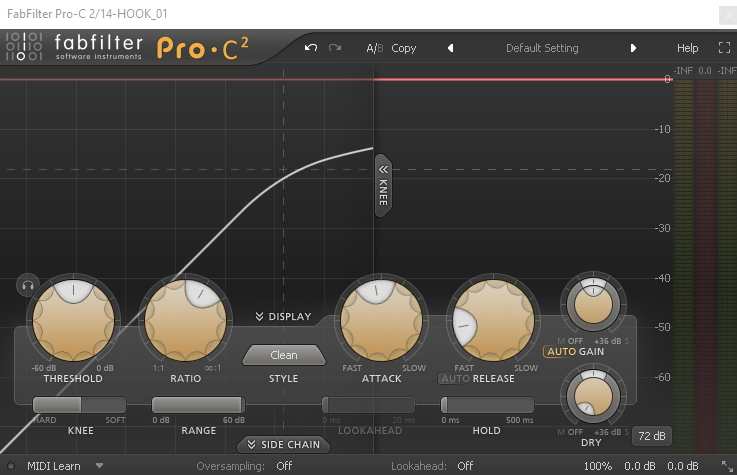Click the Auto Gain knob
This screenshot has height=475, width=737.
(x=593, y=305)
